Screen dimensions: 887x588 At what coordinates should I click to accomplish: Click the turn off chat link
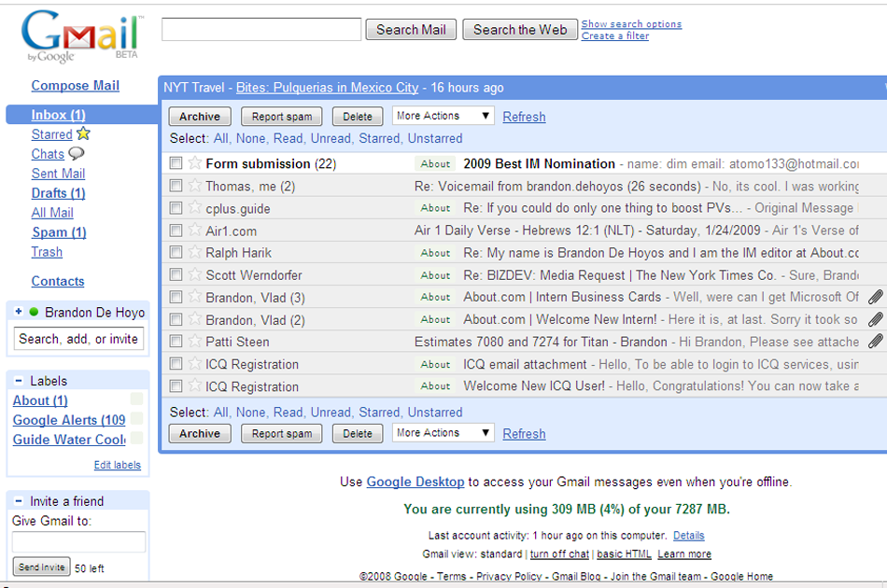coord(559,554)
